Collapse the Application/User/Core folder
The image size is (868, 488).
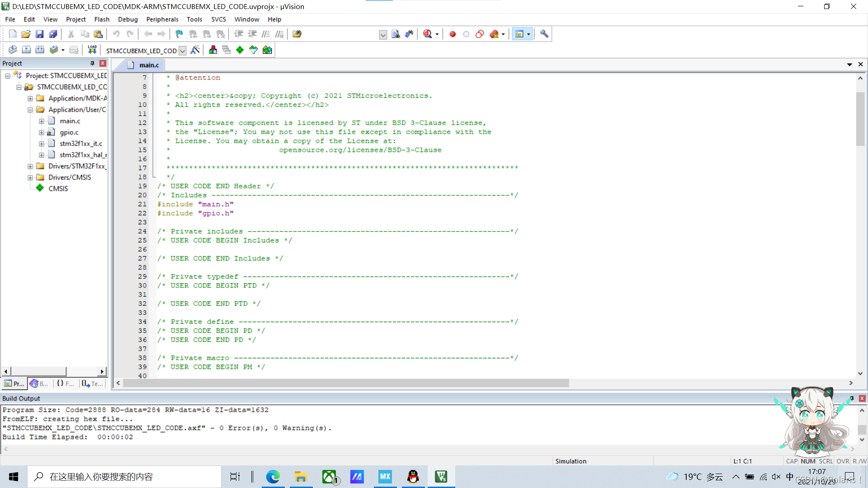30,110
